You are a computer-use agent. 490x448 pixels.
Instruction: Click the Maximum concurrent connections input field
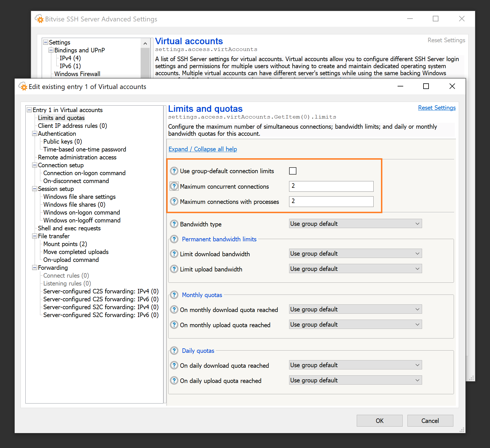pyautogui.click(x=331, y=186)
